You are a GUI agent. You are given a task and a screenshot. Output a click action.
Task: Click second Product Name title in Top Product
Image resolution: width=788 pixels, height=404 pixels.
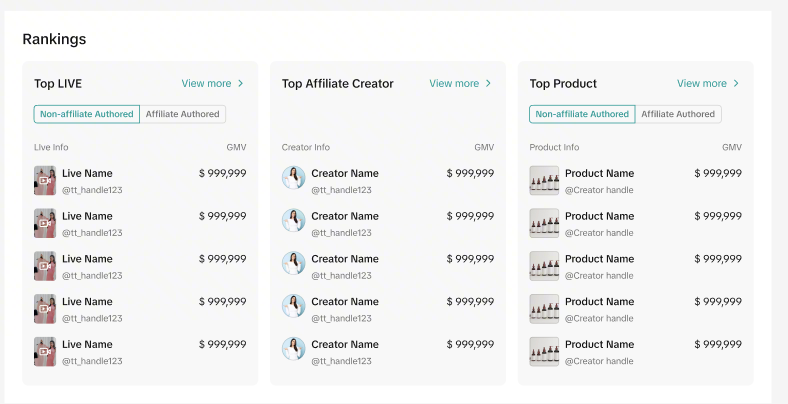[x=599, y=216]
